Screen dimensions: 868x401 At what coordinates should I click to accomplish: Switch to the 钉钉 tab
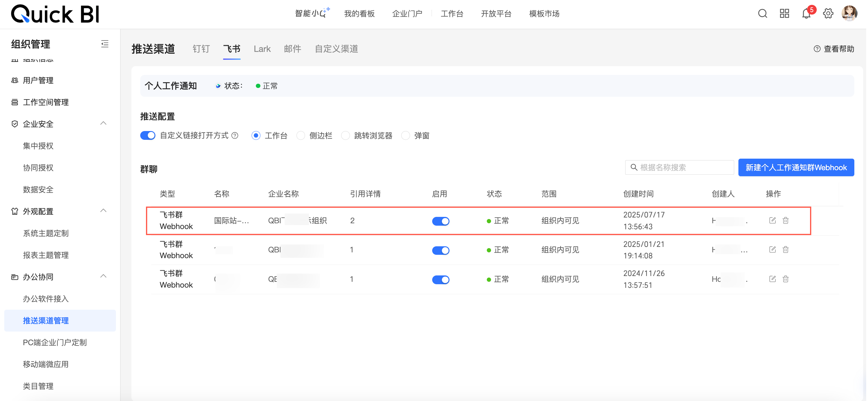201,49
